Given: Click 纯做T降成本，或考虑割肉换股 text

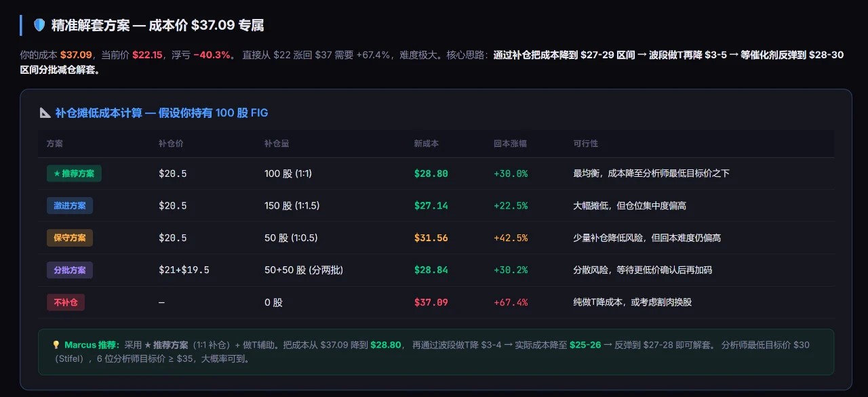Looking at the screenshot, I should 633,302.
